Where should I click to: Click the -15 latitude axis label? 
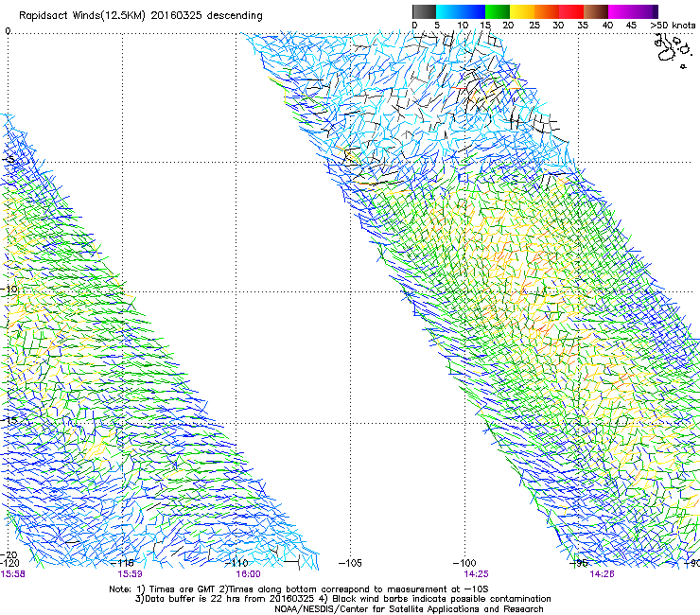pos(9,420)
